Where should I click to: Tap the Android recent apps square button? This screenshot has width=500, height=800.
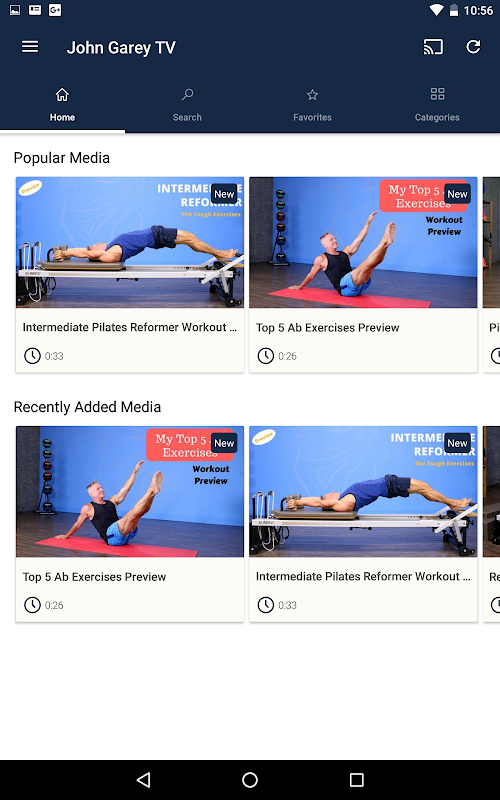(357, 779)
